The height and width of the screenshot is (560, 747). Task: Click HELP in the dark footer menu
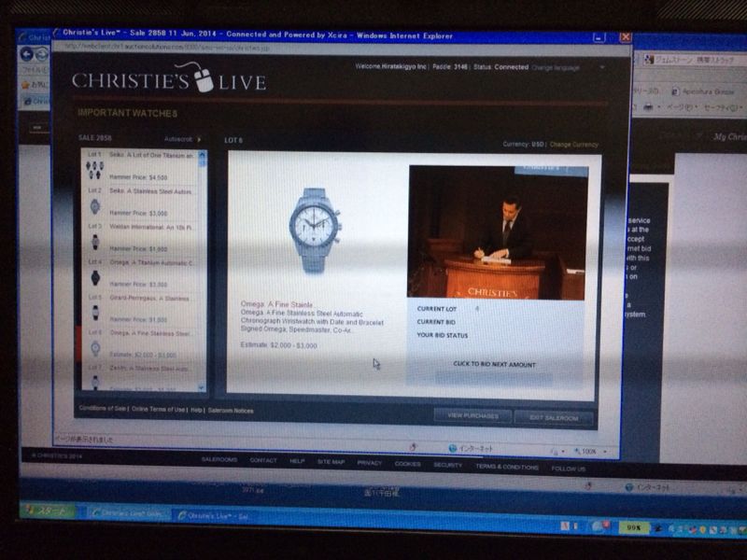[297, 461]
